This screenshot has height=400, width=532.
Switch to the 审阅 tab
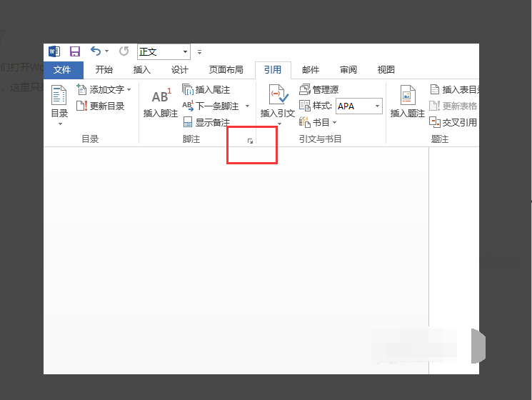[x=348, y=70]
